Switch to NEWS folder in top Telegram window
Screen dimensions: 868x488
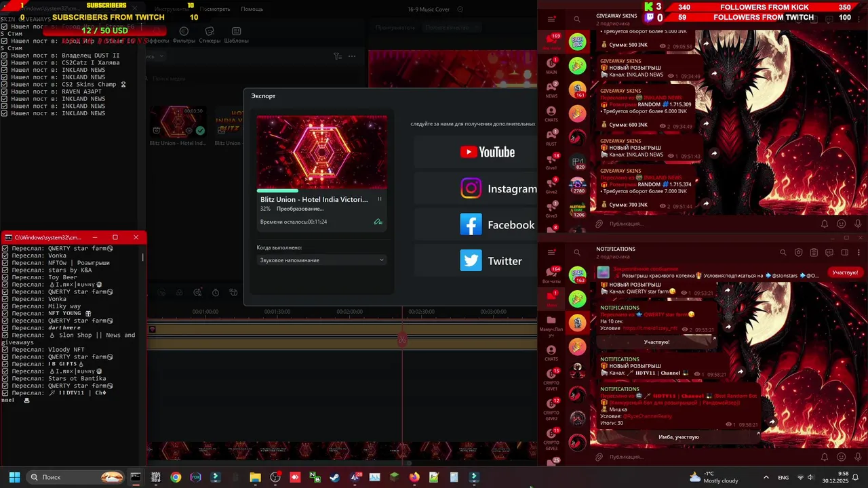point(551,89)
